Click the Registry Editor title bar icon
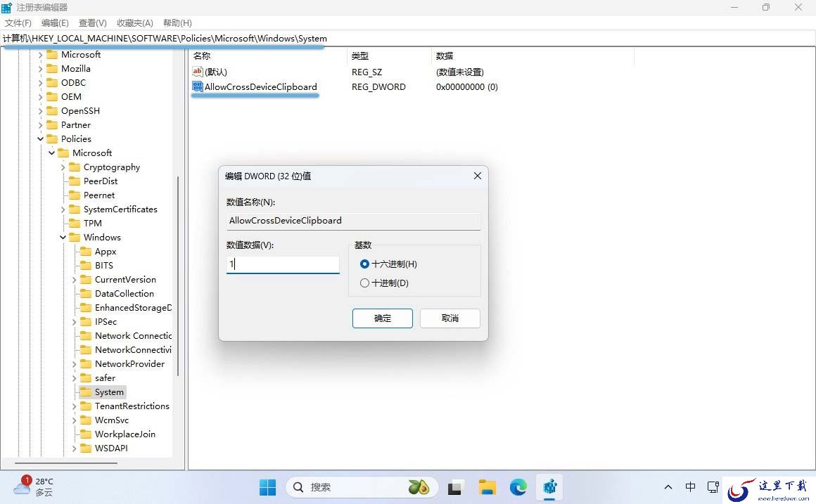 coord(7,7)
